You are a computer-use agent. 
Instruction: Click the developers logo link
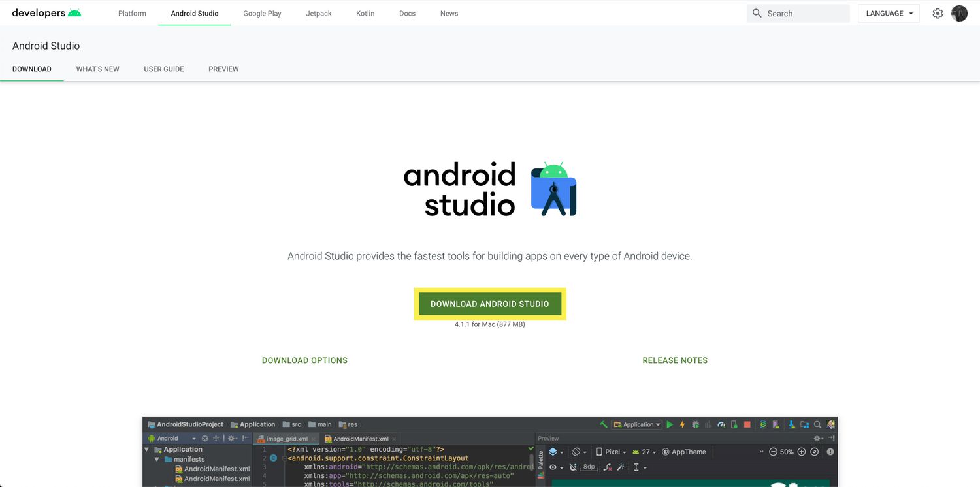[x=46, y=13]
